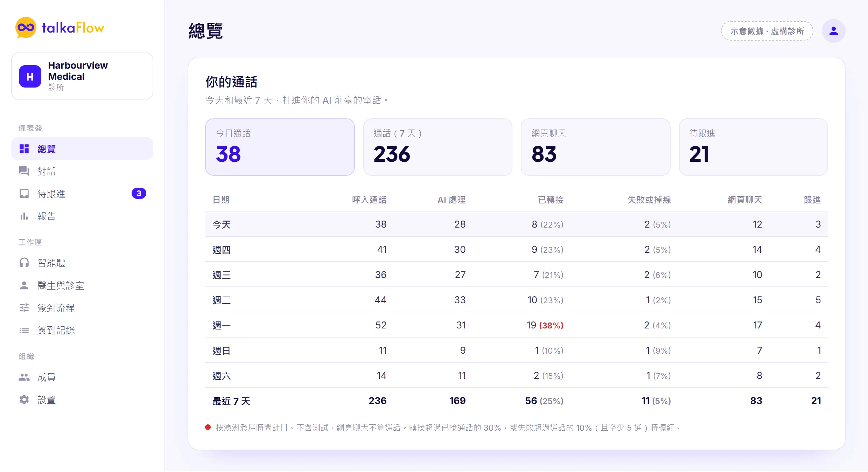Click the 週四 row label
868x472 pixels.
click(222, 250)
